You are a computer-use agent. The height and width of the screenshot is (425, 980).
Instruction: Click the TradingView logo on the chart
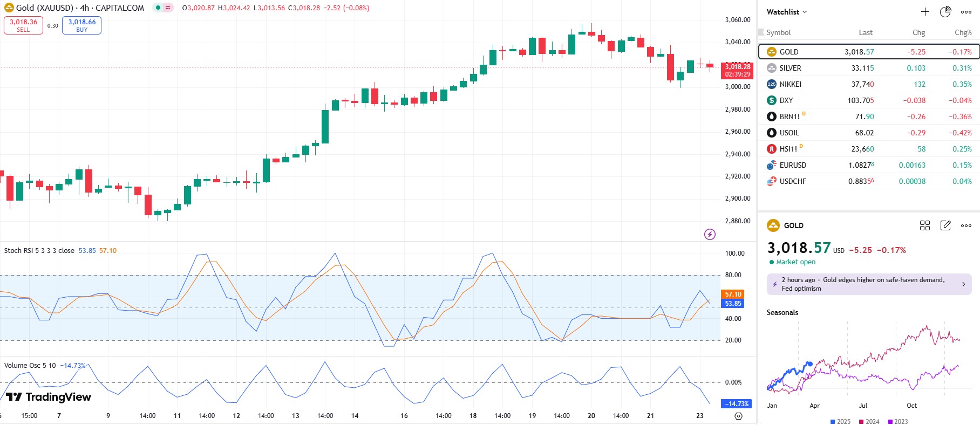49,397
